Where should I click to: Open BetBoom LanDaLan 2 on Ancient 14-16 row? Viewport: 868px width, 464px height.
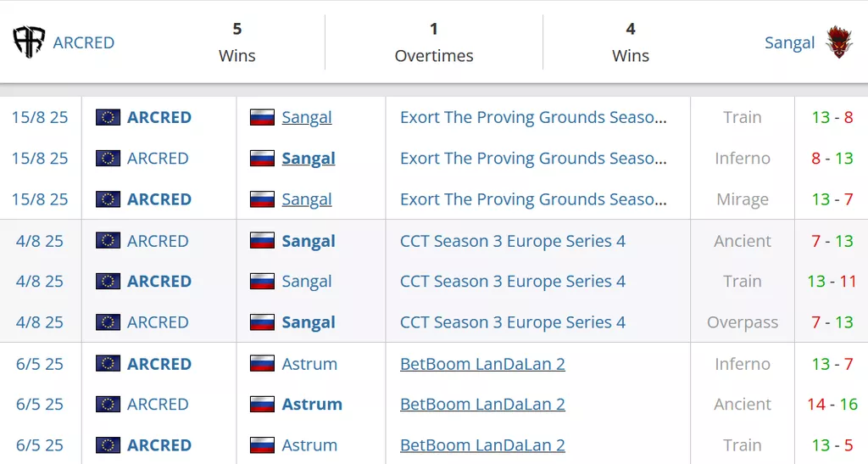pos(482,405)
